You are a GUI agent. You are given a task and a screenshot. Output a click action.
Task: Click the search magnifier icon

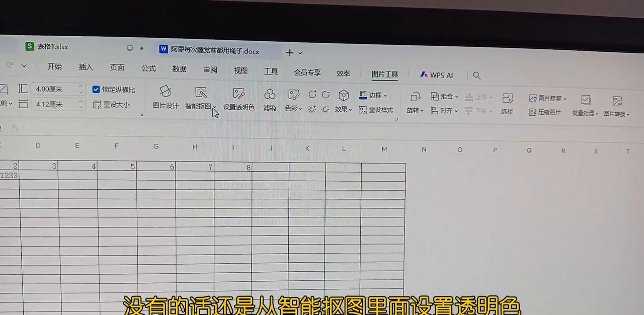click(x=476, y=75)
